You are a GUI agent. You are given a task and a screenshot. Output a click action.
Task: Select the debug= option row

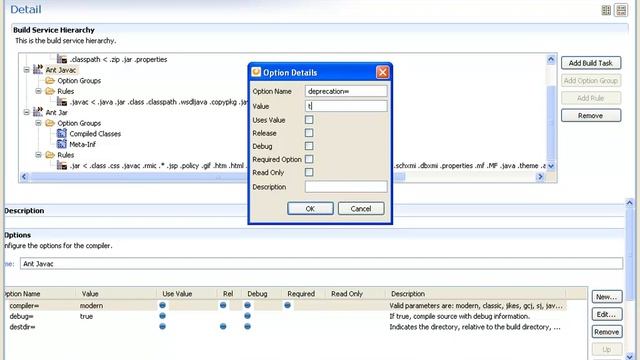point(286,316)
